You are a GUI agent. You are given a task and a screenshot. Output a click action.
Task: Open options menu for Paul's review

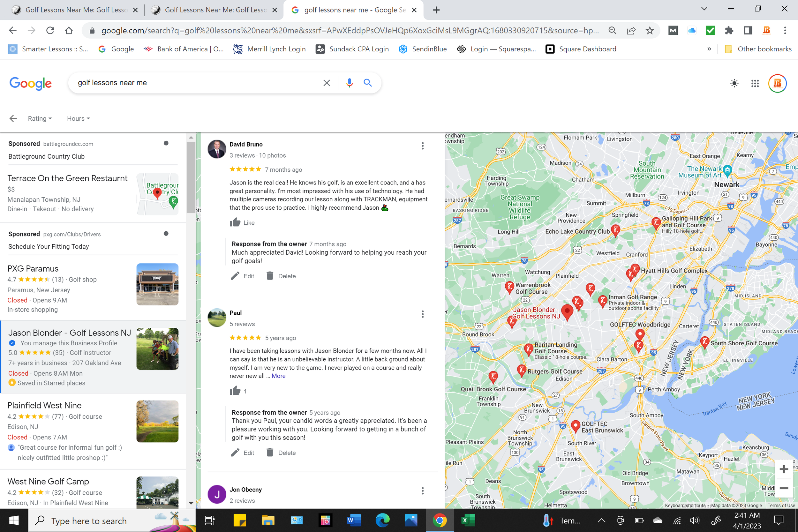click(422, 314)
